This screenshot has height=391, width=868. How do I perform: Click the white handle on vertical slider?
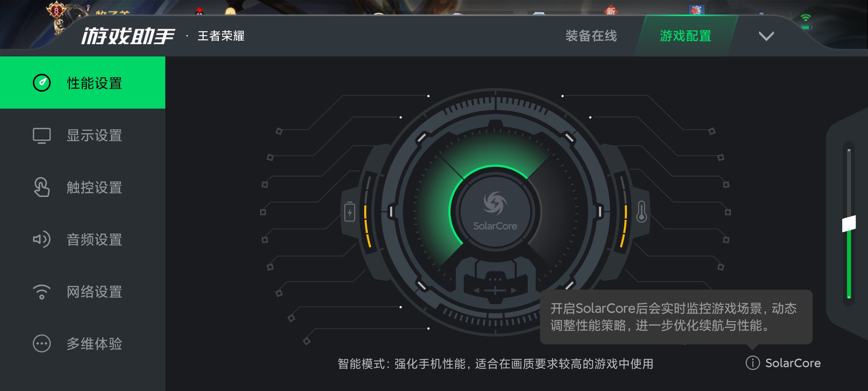(849, 224)
